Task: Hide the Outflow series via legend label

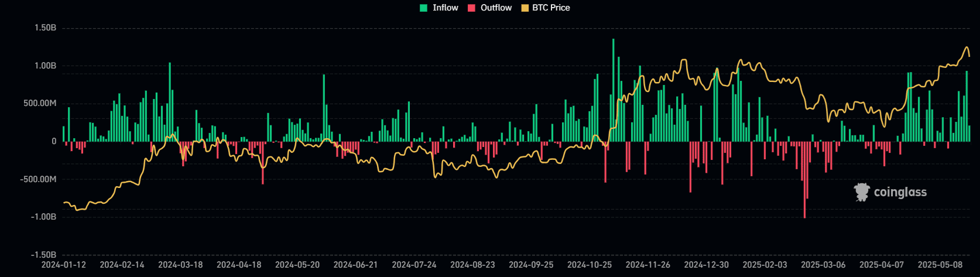Action: click(496, 8)
